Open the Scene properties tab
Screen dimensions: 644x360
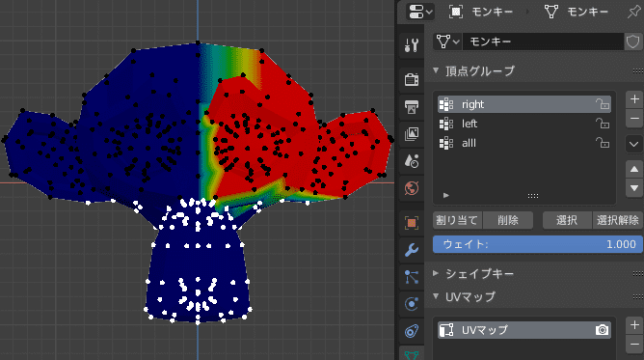[411, 161]
